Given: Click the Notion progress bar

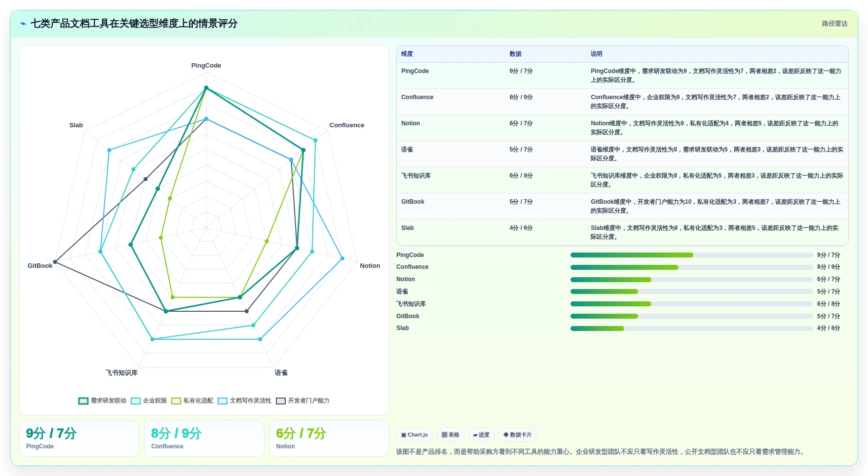Looking at the screenshot, I should [x=691, y=280].
